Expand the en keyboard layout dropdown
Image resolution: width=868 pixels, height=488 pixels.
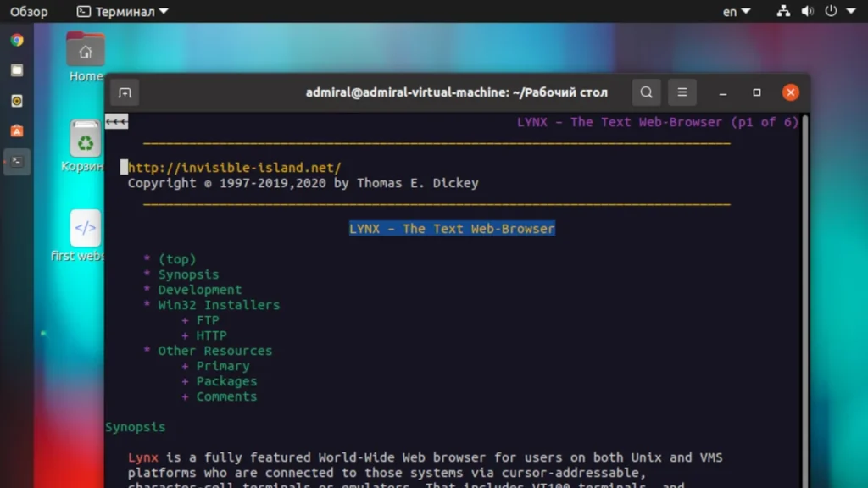point(737,12)
